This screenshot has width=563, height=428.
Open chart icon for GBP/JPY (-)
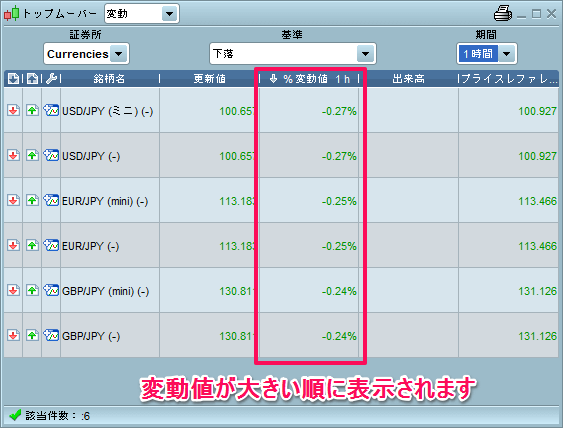coord(51,335)
